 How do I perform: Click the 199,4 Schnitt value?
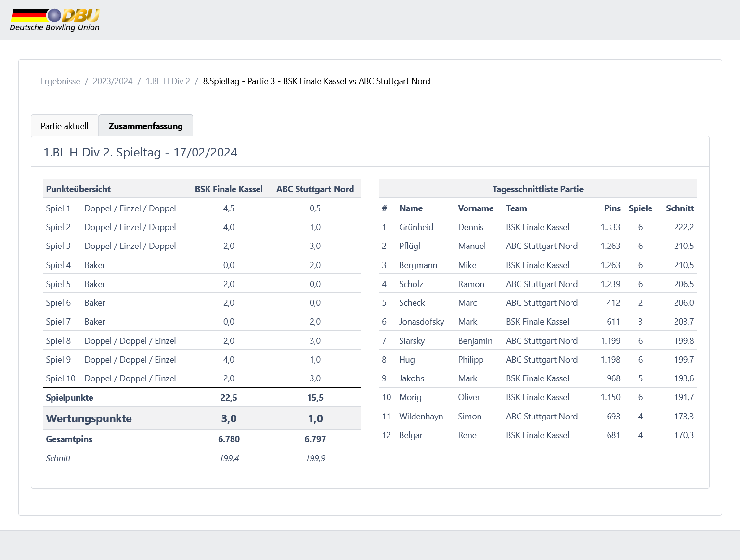coord(229,458)
